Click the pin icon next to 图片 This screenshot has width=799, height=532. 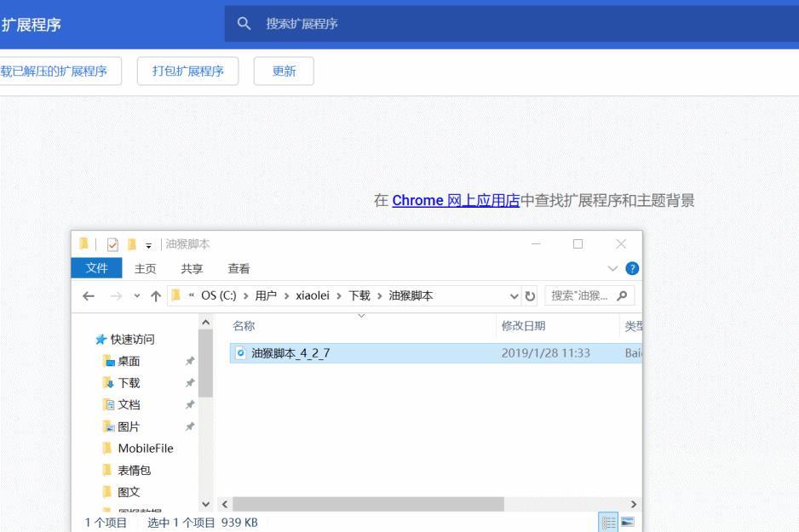[190, 426]
